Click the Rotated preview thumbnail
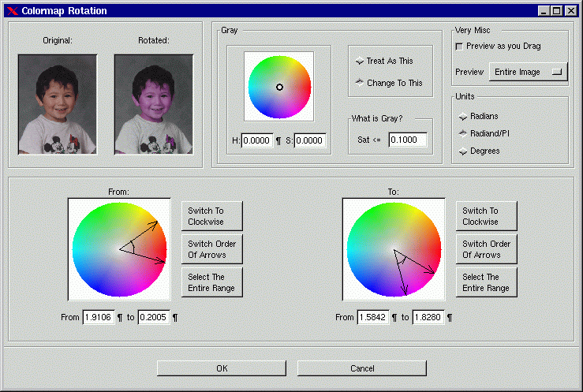The height and width of the screenshot is (392, 583). [x=153, y=103]
